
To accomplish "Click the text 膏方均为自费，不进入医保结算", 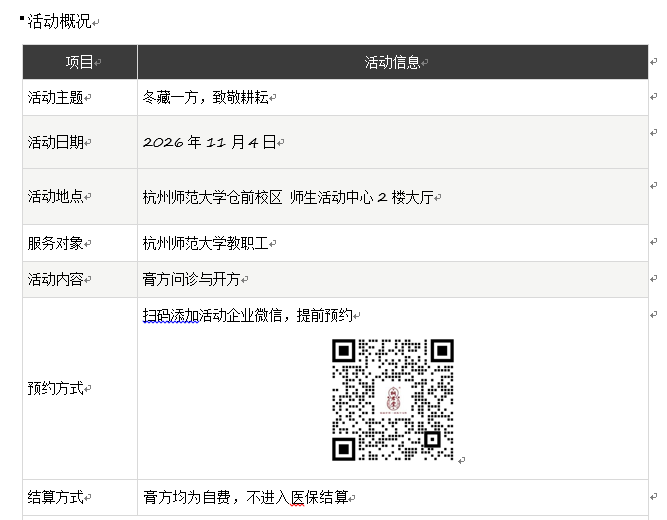I will (x=245, y=497).
